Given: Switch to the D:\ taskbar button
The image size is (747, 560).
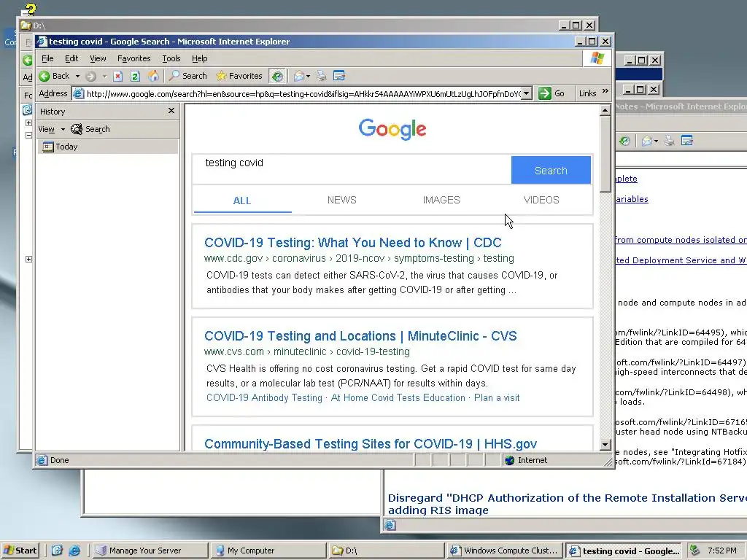Looking at the screenshot, I should (386, 551).
